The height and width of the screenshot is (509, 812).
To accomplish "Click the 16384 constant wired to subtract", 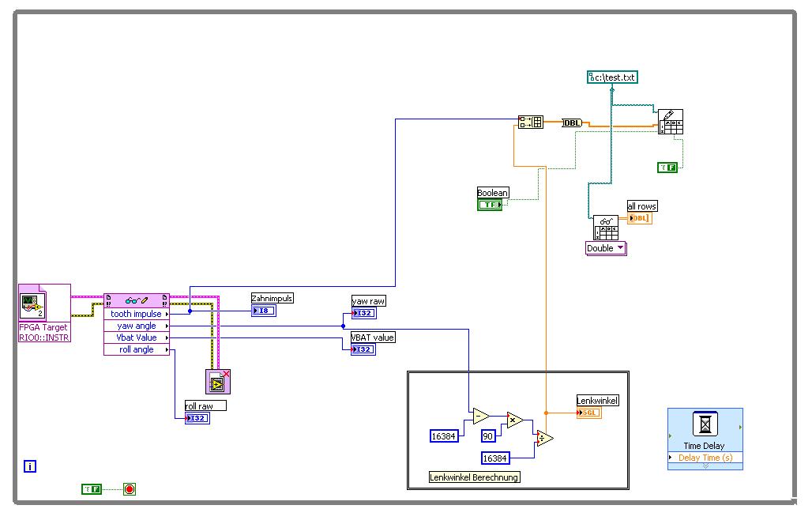I will tap(444, 436).
